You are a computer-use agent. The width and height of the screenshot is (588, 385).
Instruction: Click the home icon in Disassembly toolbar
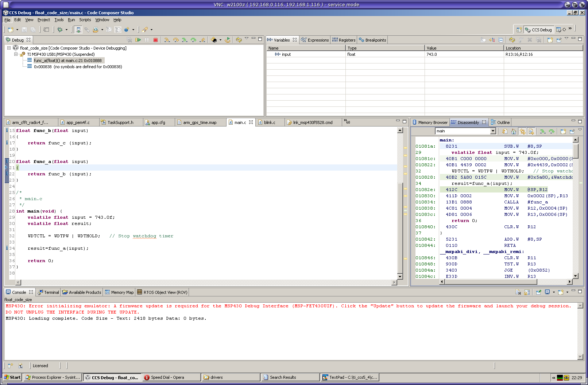[514, 131]
